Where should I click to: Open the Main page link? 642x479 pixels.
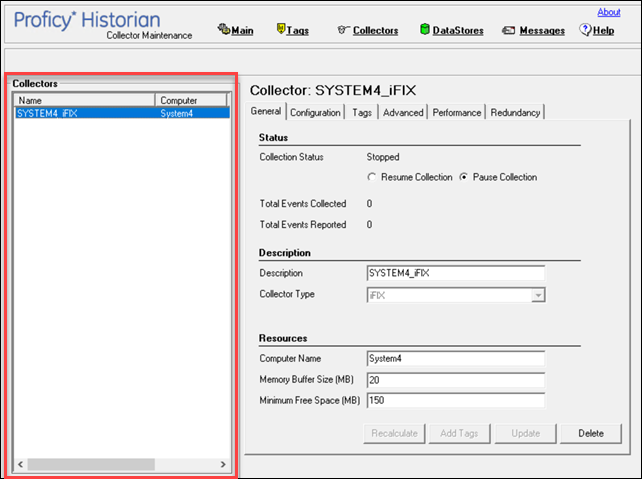(242, 31)
